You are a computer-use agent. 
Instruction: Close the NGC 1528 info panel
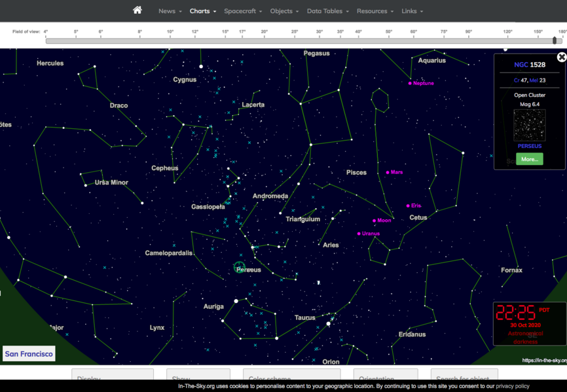562,57
